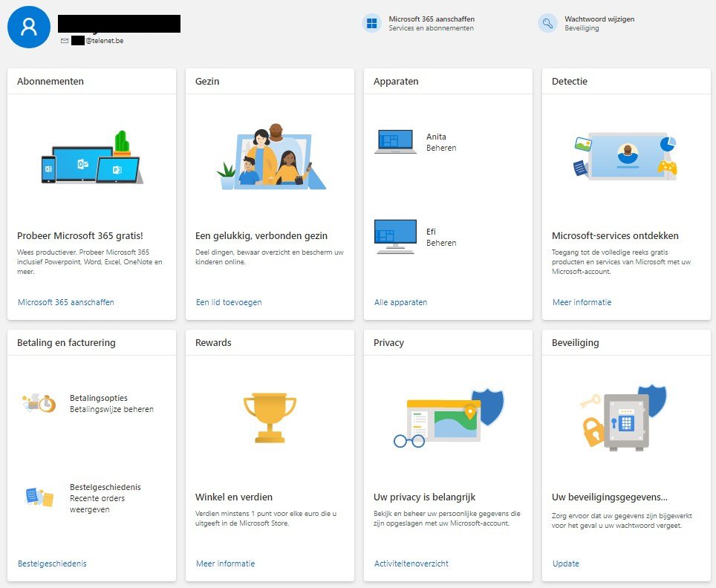Click the Update link under Beveiliging
The image size is (716, 588).
pyautogui.click(x=566, y=563)
